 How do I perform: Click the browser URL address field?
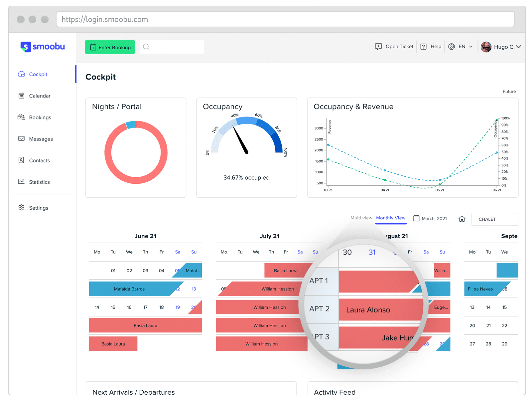285,19
